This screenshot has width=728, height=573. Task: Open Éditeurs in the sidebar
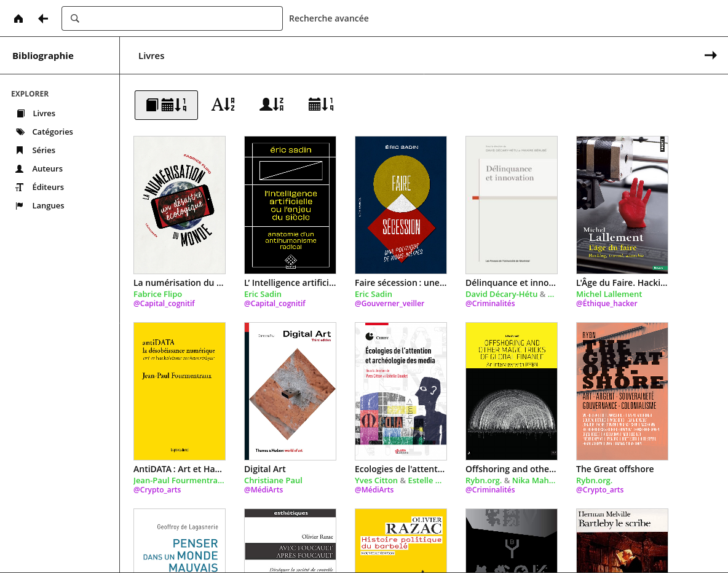point(48,187)
